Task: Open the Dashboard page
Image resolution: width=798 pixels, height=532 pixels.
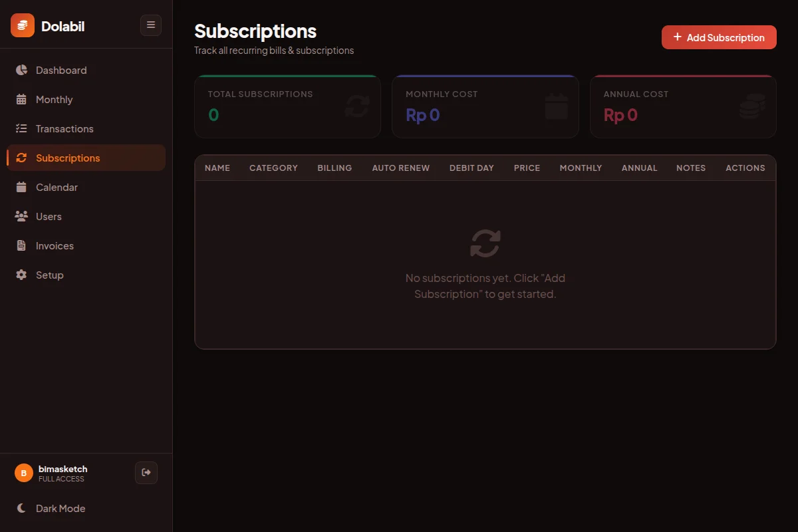Action: [x=86, y=70]
